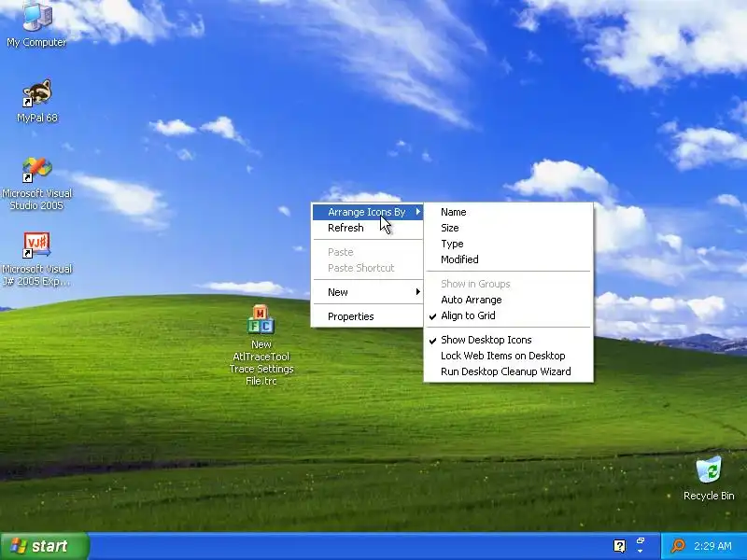Run Desktop Cleanup Wizard
Image resolution: width=747 pixels, height=560 pixels.
(508, 371)
